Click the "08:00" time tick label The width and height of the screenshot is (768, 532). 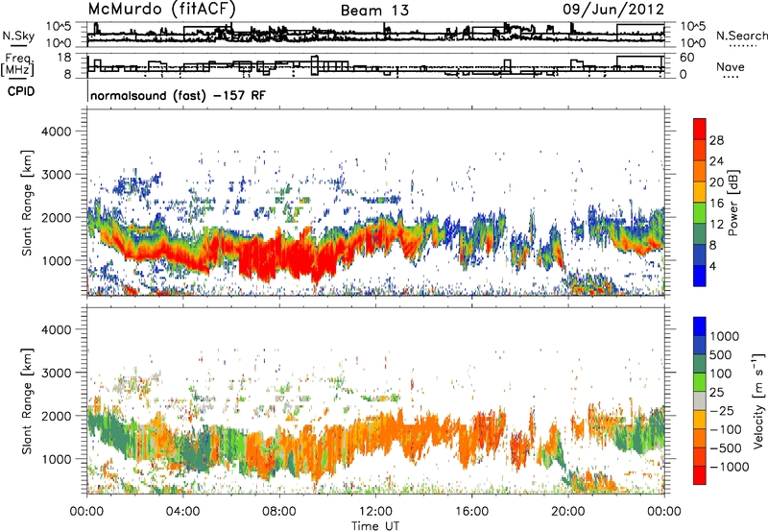(279, 512)
